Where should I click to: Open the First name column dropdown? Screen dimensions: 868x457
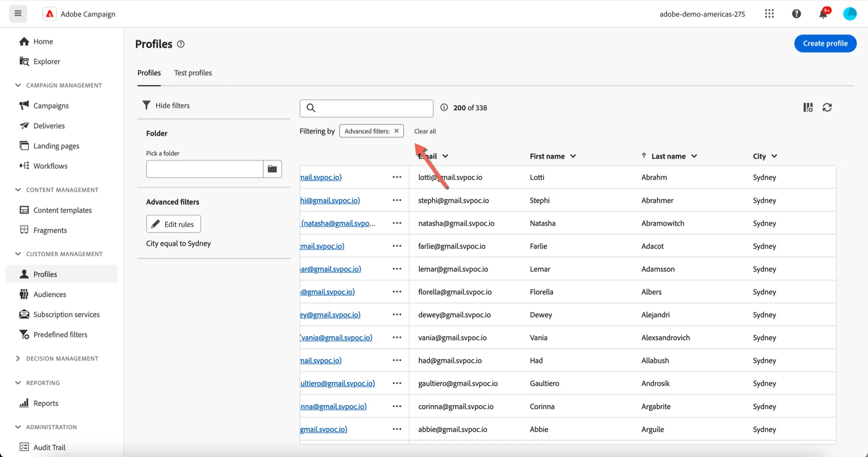tap(573, 156)
